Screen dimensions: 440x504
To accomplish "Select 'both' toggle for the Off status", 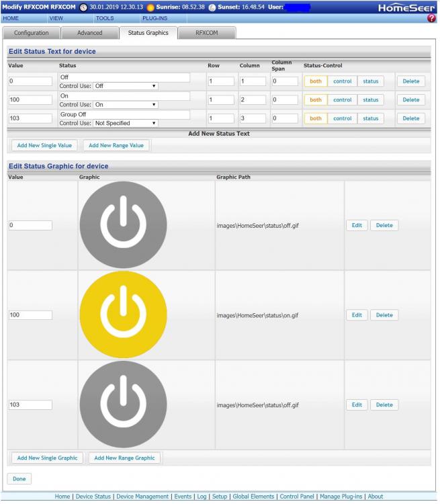I will pos(316,81).
